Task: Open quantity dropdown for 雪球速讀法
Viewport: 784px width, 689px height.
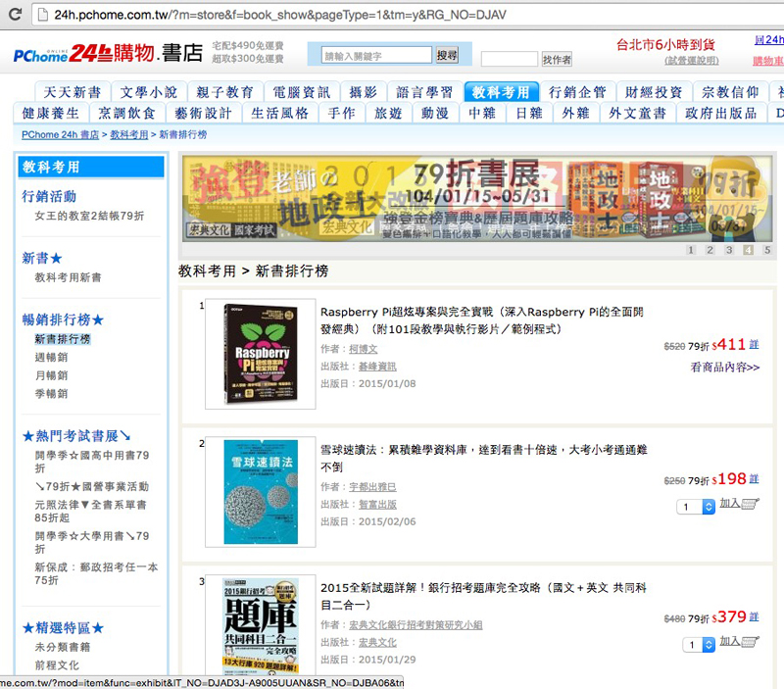Action: click(696, 507)
